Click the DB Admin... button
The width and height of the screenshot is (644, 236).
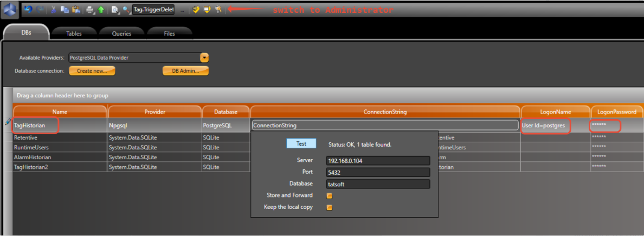click(185, 71)
